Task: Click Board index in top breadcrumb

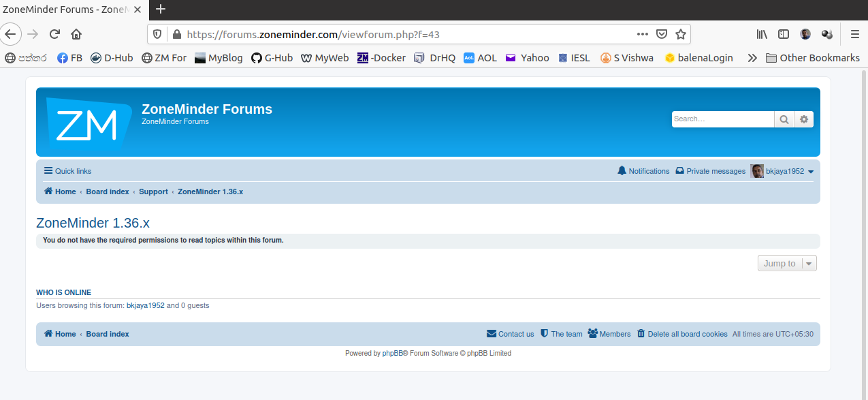Action: coord(108,191)
